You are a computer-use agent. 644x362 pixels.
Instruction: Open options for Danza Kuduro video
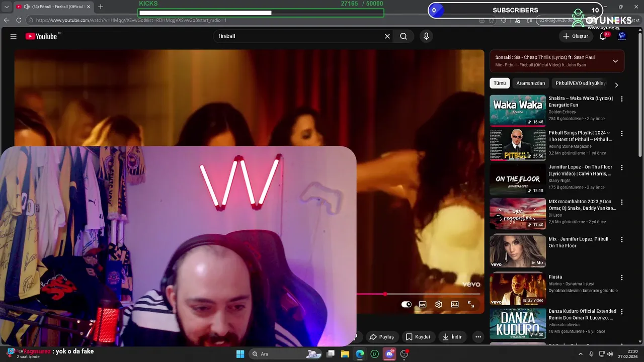click(x=622, y=312)
